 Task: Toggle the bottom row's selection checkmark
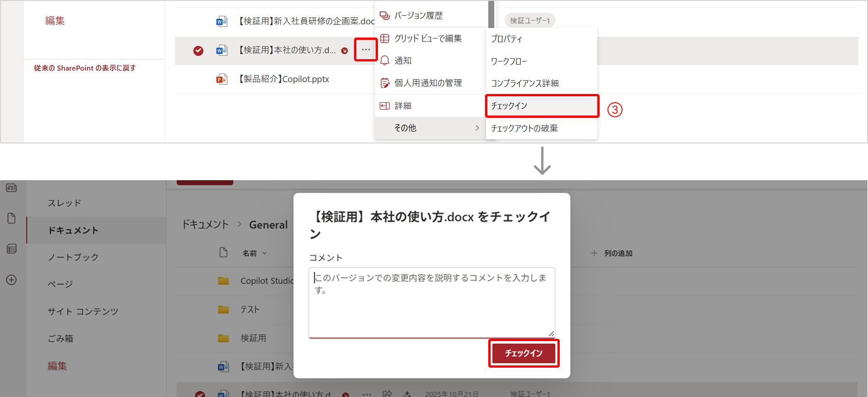(200, 394)
